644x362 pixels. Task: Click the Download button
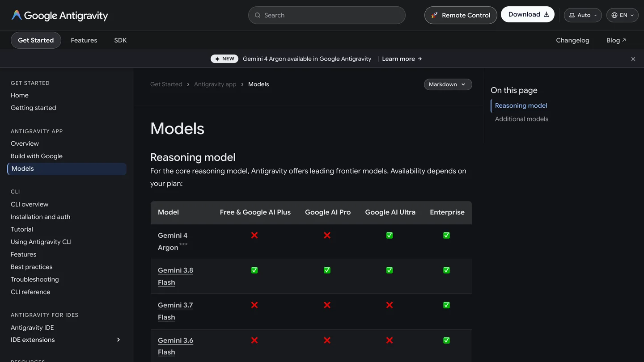click(528, 14)
